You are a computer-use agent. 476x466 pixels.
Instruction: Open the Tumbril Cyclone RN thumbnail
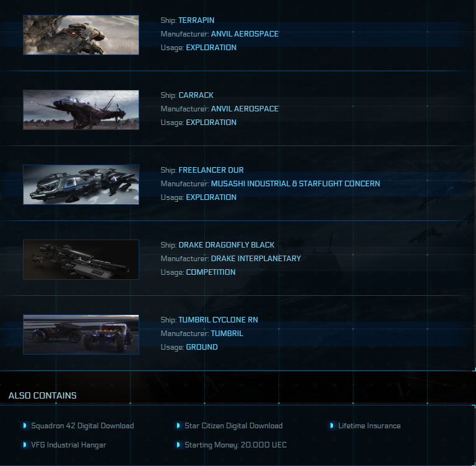point(81,335)
